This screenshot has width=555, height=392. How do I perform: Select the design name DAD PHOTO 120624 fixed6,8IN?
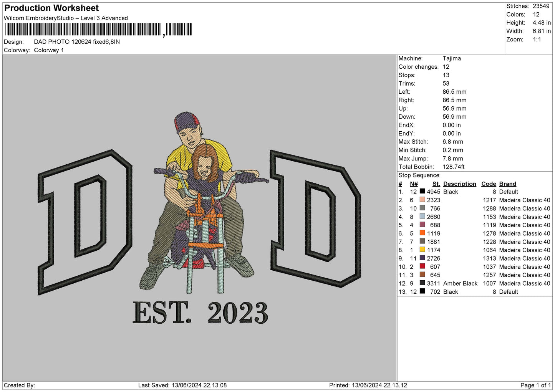point(77,42)
